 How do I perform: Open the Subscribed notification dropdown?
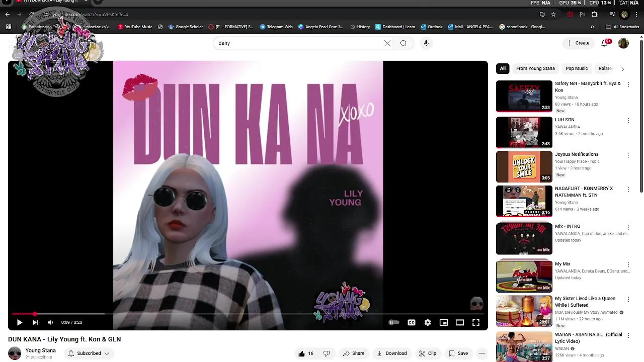pos(89,353)
